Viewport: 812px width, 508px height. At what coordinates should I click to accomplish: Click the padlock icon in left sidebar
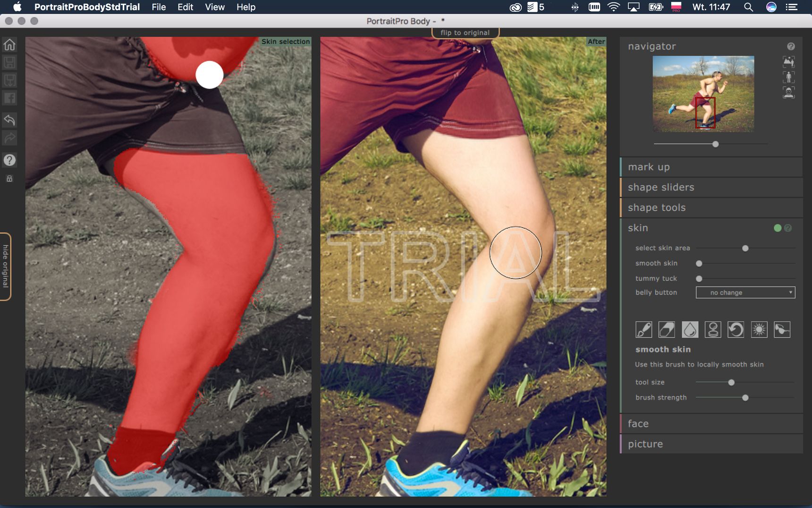point(9,179)
